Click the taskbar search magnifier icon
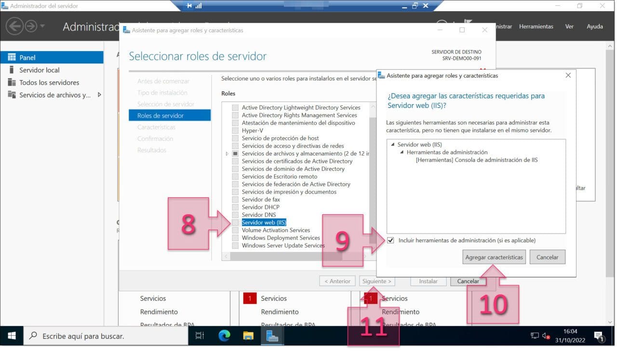 pyautogui.click(x=33, y=336)
